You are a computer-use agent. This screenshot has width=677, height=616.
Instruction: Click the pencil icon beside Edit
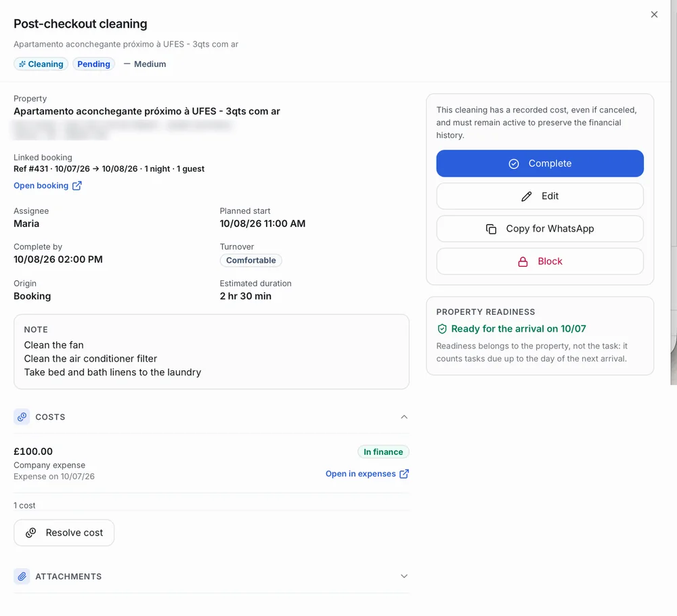526,196
